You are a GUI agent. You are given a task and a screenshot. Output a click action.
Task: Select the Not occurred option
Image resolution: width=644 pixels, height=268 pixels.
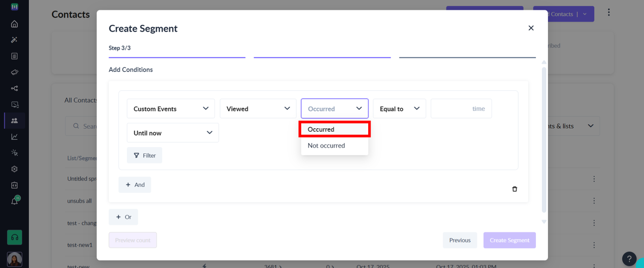pyautogui.click(x=334, y=146)
